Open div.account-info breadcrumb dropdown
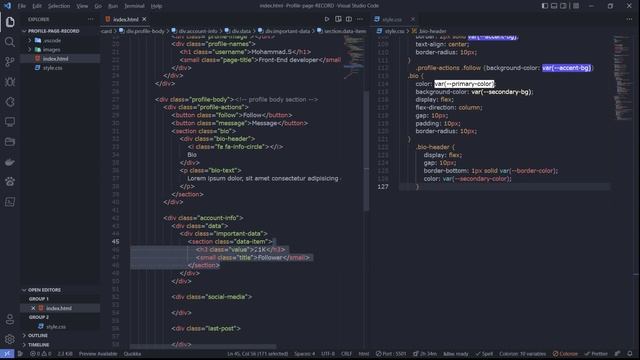 click(x=195, y=31)
